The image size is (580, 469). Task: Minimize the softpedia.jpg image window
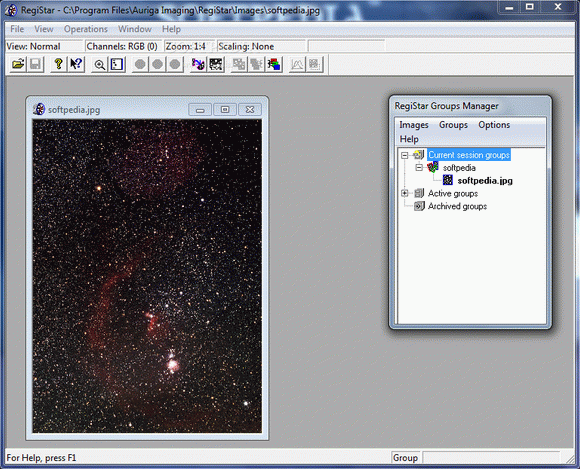(200, 109)
